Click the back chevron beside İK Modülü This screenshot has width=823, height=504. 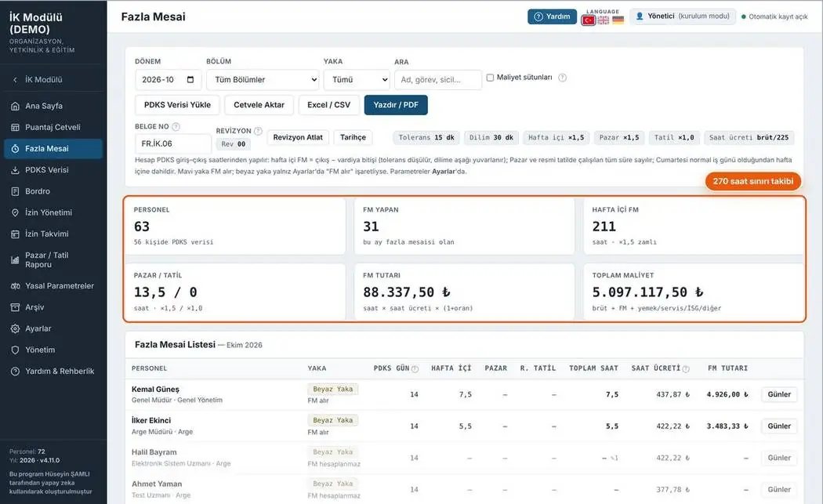[15, 80]
